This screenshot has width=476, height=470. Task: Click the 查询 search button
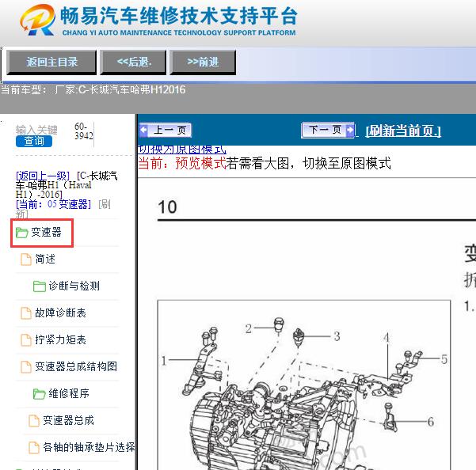click(34, 141)
